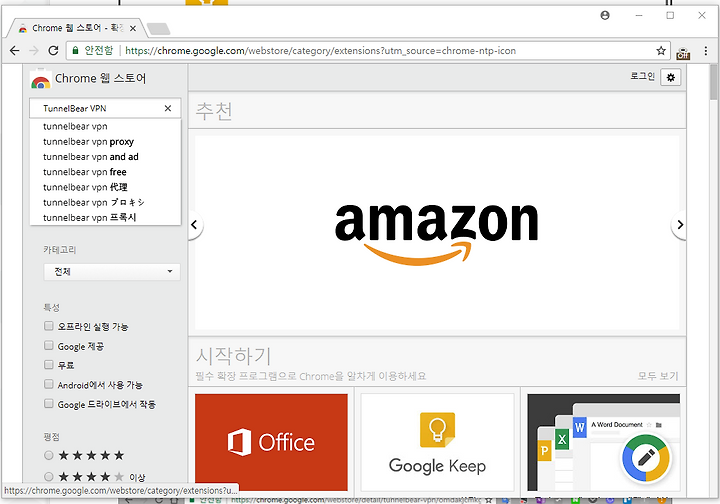Open web store settings gear

pos(670,78)
